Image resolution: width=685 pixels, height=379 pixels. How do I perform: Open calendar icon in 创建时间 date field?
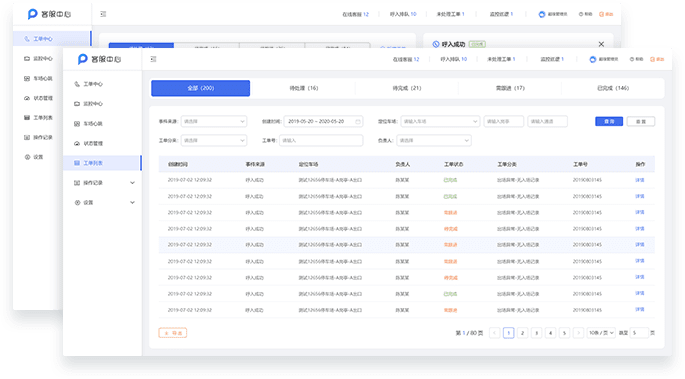[x=358, y=121]
